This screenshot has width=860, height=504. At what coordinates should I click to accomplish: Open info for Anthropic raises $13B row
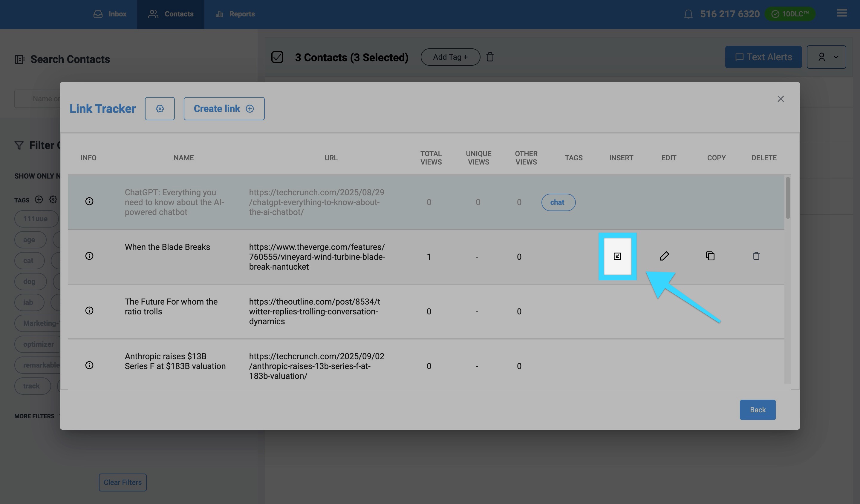click(89, 365)
